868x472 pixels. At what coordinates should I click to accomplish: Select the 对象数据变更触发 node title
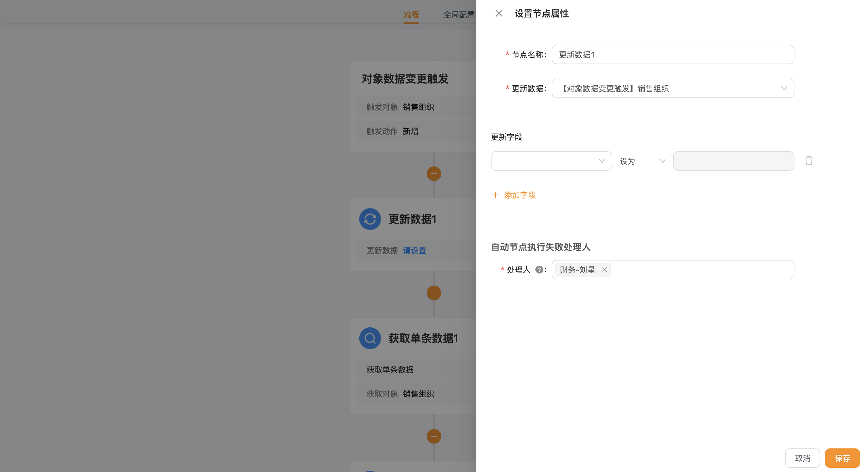(x=405, y=78)
